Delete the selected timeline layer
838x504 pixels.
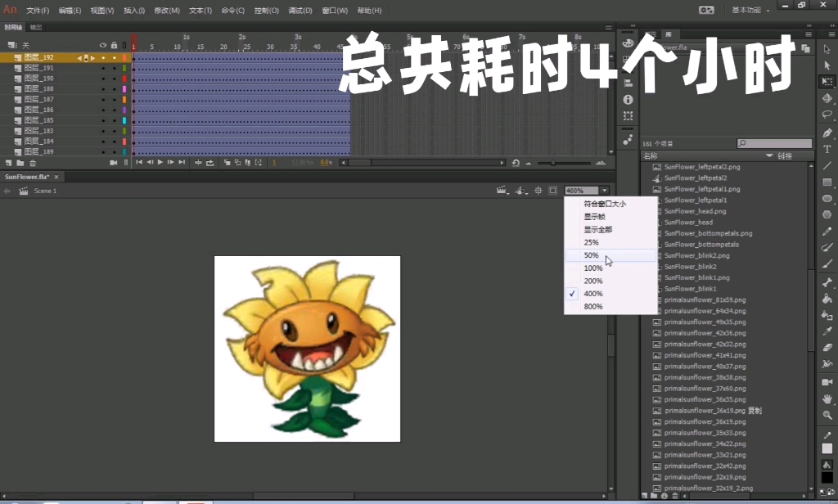[33, 163]
